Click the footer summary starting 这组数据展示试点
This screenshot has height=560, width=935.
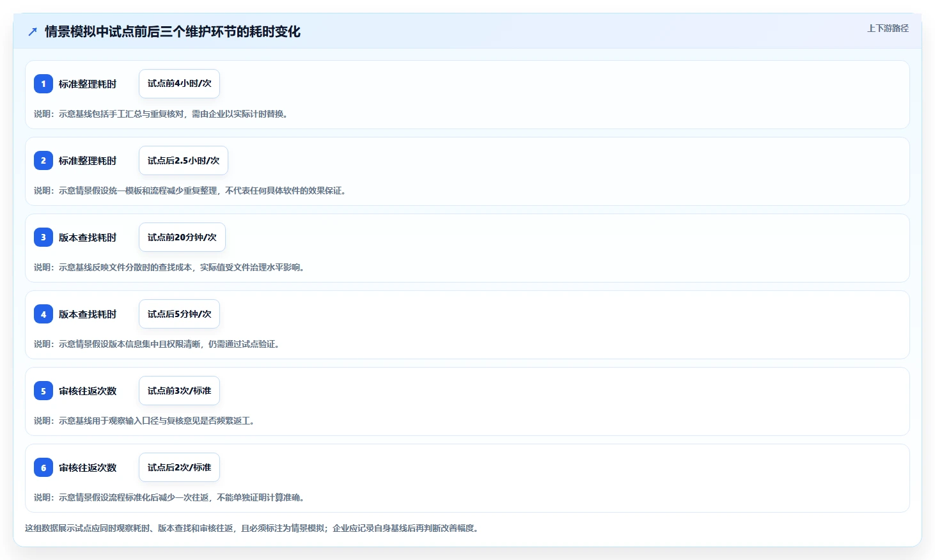click(253, 528)
